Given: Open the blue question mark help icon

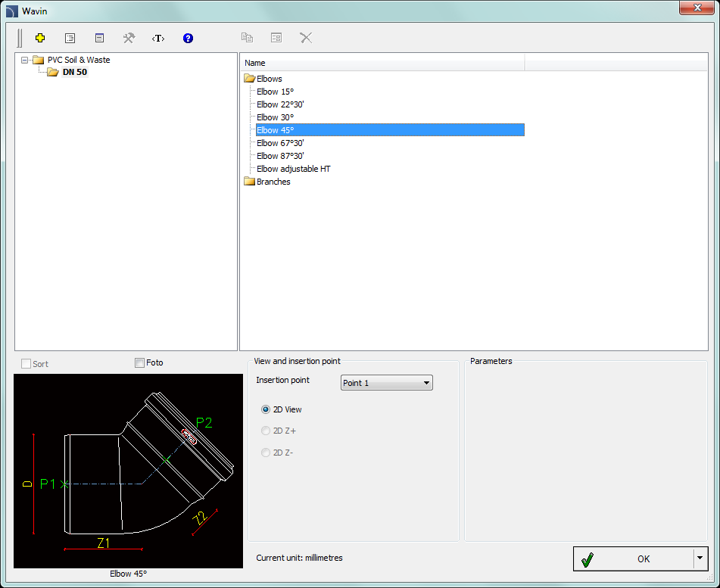Looking at the screenshot, I should coord(188,38).
